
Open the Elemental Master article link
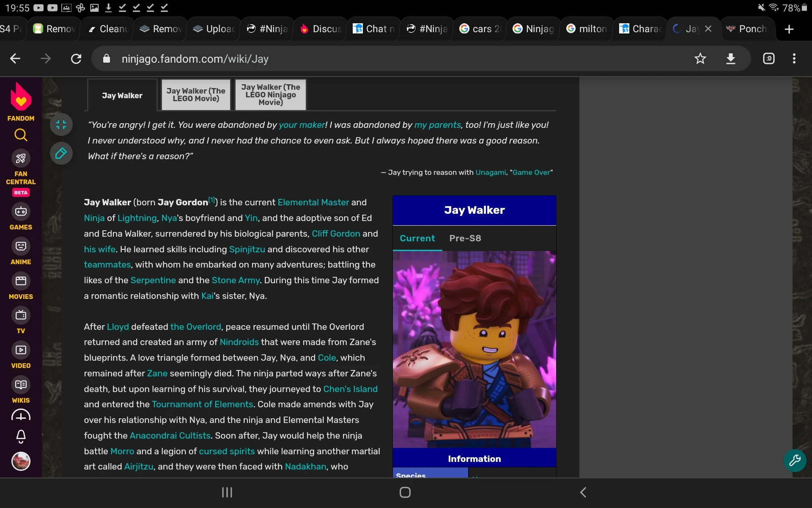(x=313, y=202)
